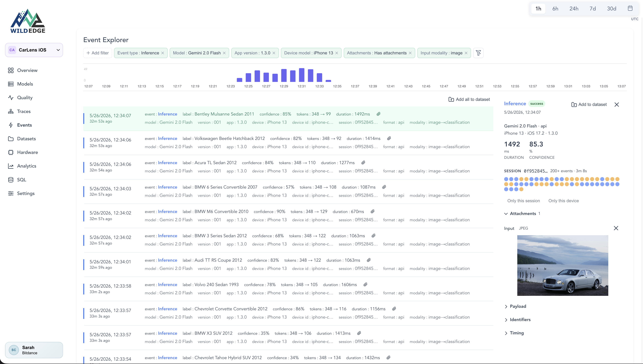The height and width of the screenshot is (364, 643).
Task: Click attachment paperclip on Volvo 240 row
Action: pos(365,285)
